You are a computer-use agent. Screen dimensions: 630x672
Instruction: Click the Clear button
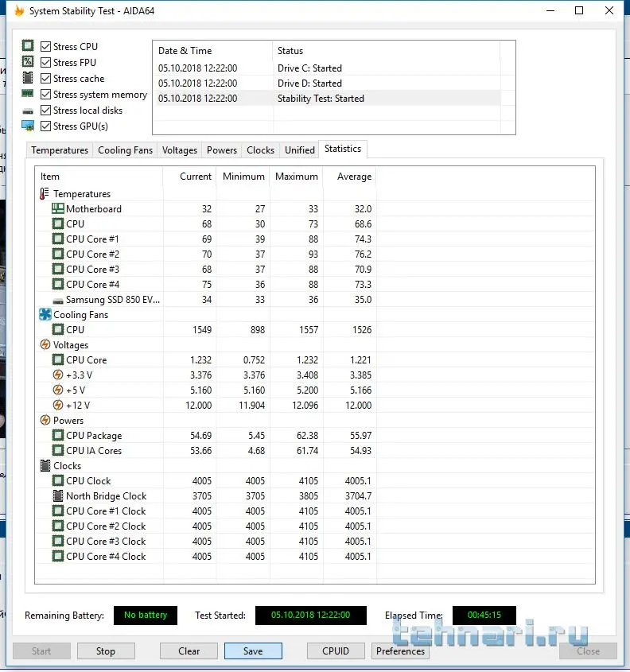click(189, 651)
